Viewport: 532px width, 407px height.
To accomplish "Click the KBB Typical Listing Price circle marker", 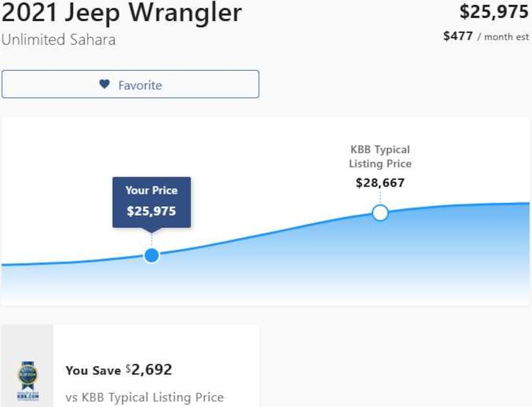I will click(x=380, y=213).
